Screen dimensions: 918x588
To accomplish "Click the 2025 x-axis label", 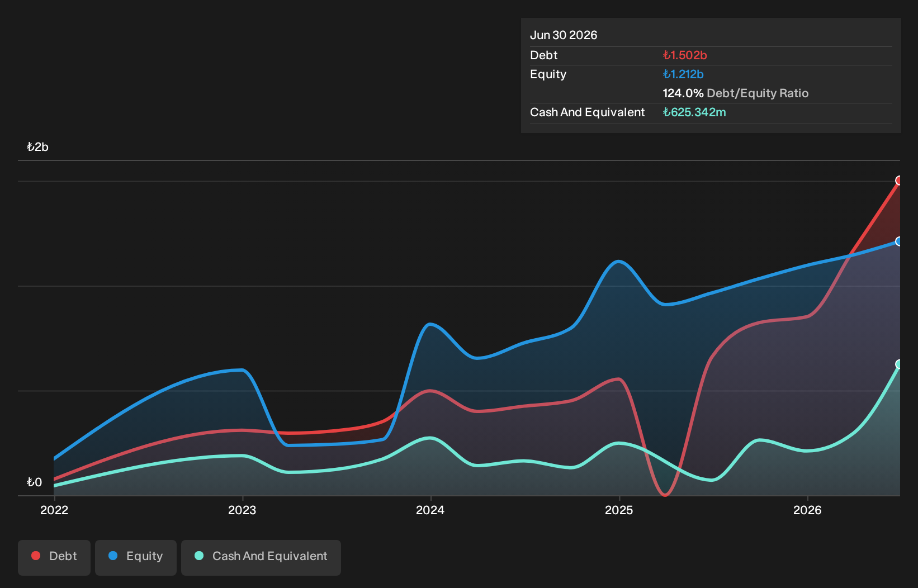I will click(x=619, y=510).
